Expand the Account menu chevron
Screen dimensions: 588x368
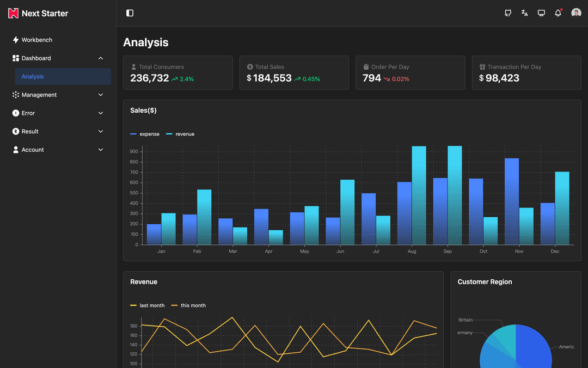101,150
